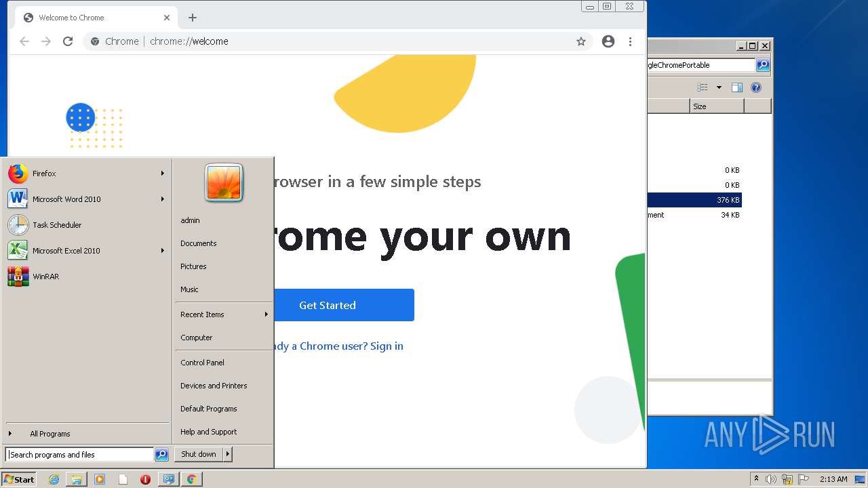The height and width of the screenshot is (488, 868).
Task: Click the Show desktop button
Action: coord(861,479)
